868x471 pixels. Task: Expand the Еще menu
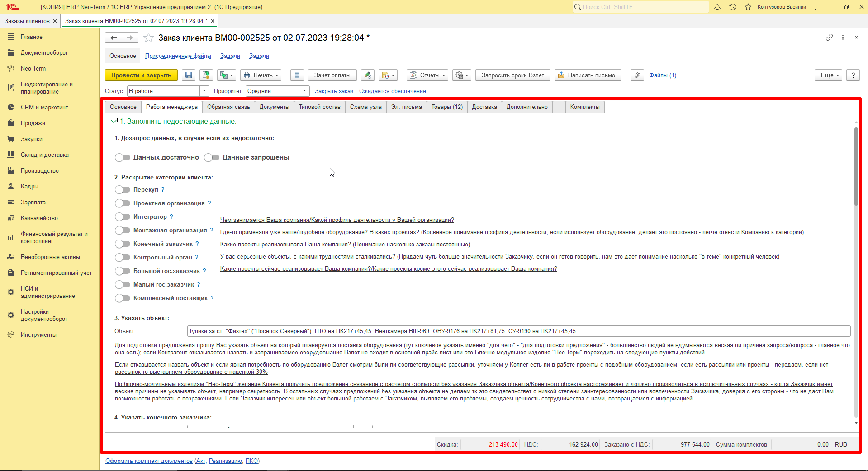829,75
